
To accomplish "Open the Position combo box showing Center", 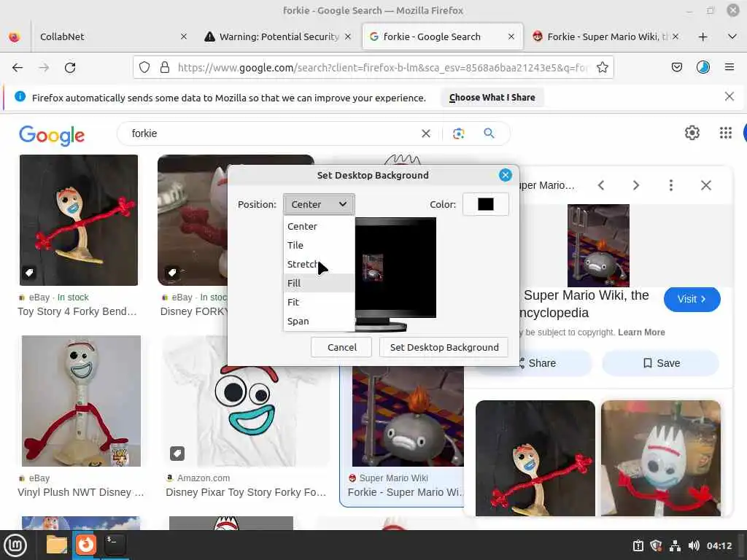I will 319,204.
